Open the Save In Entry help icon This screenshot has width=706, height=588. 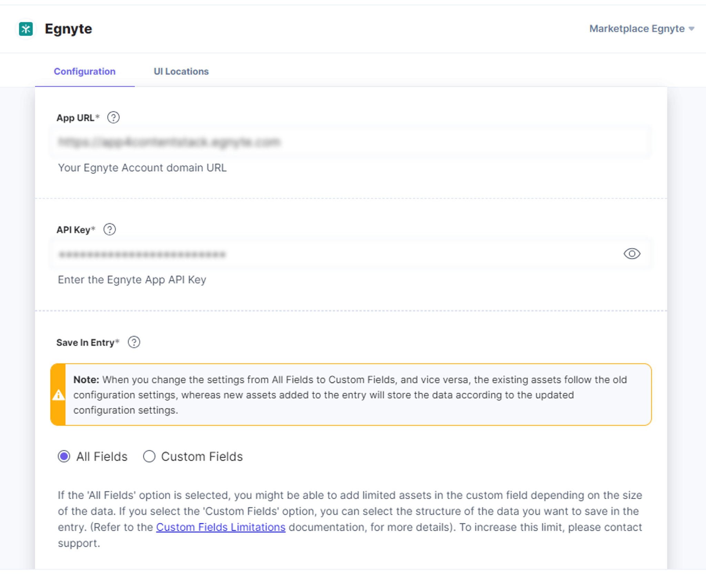pyautogui.click(x=134, y=342)
